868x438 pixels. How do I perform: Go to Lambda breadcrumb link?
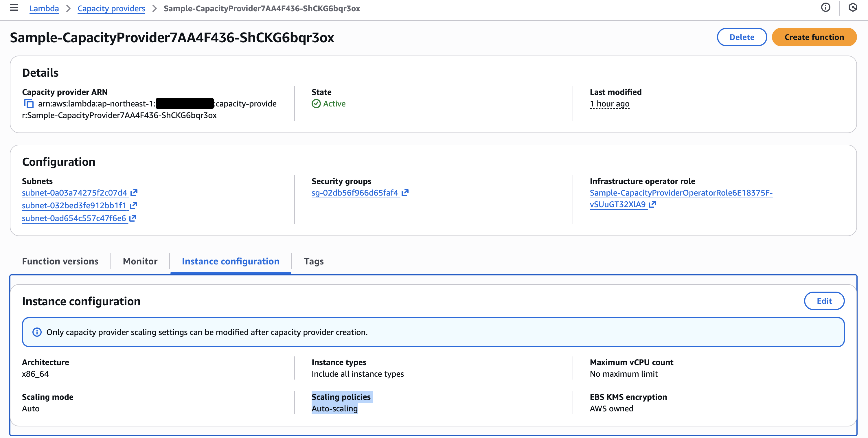(44, 8)
